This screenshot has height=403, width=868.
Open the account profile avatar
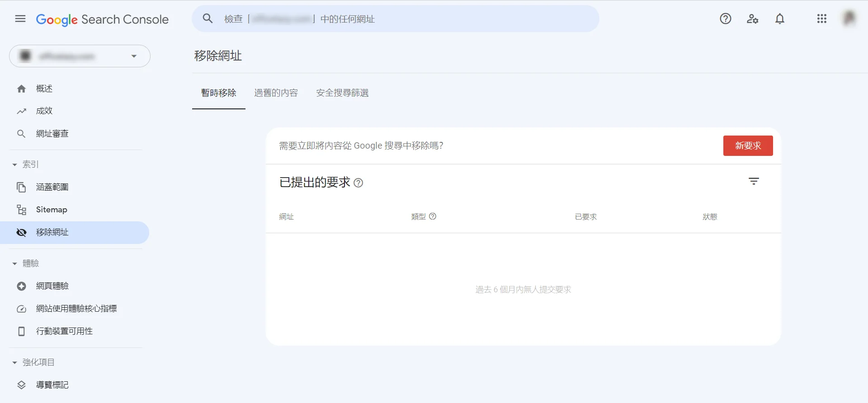(x=849, y=19)
